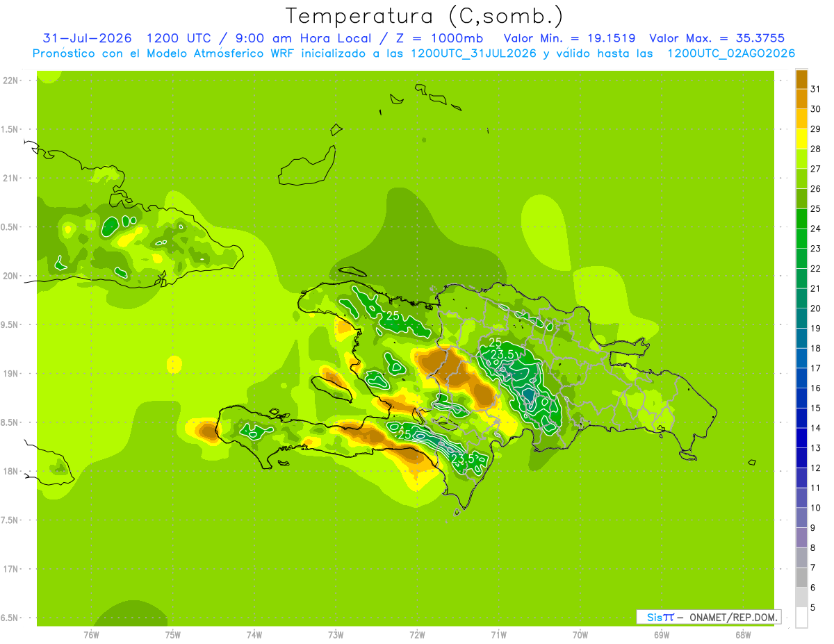Click the "20N" latitude axis label
Screen dimensions: 834x644
click(x=11, y=276)
